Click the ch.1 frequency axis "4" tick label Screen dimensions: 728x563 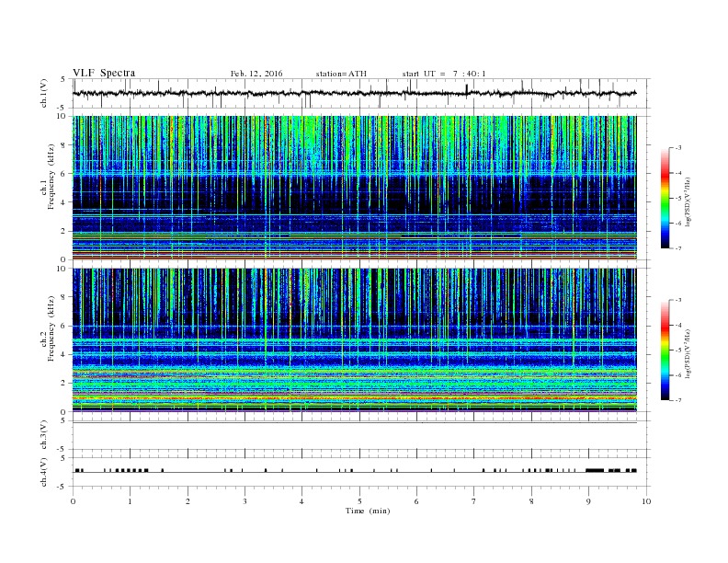click(63, 202)
